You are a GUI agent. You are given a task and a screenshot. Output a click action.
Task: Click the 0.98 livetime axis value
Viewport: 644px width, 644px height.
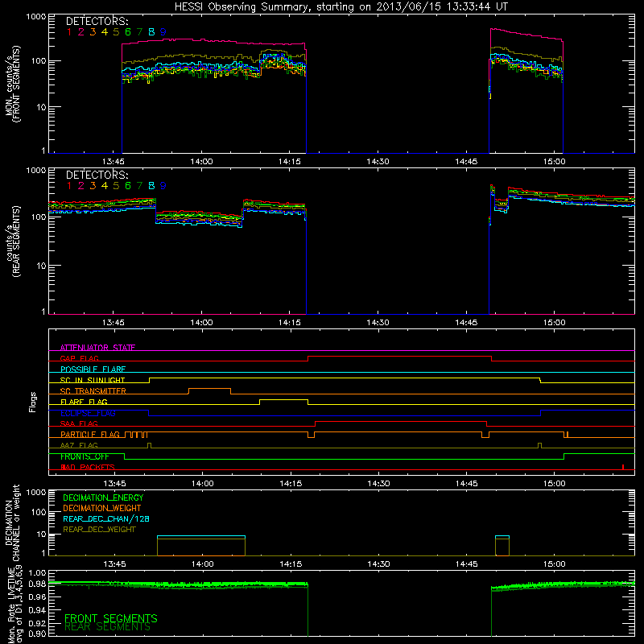coord(37,584)
